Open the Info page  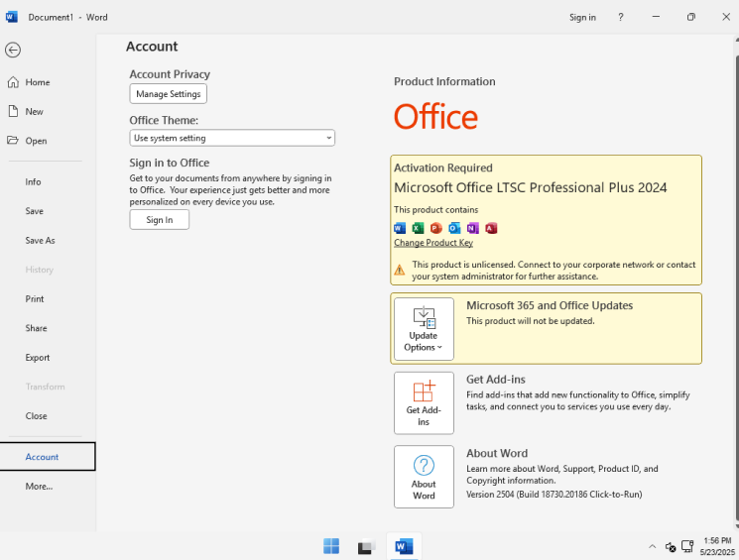click(x=33, y=181)
